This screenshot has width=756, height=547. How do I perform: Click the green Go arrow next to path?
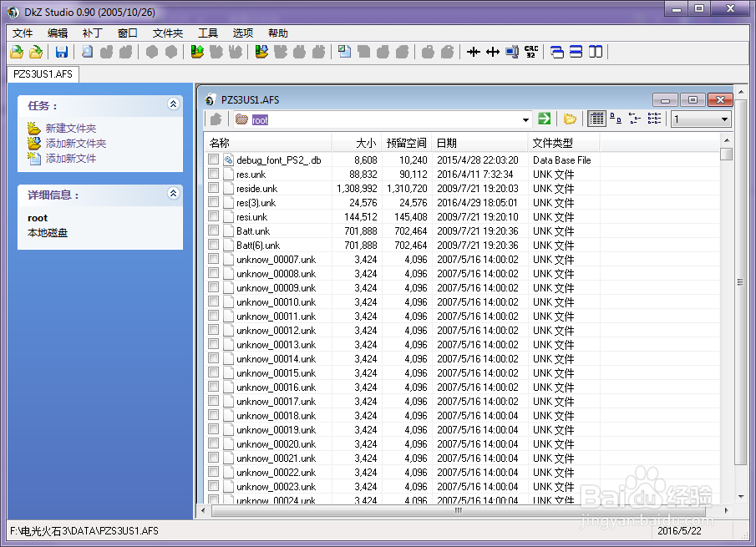[545, 119]
